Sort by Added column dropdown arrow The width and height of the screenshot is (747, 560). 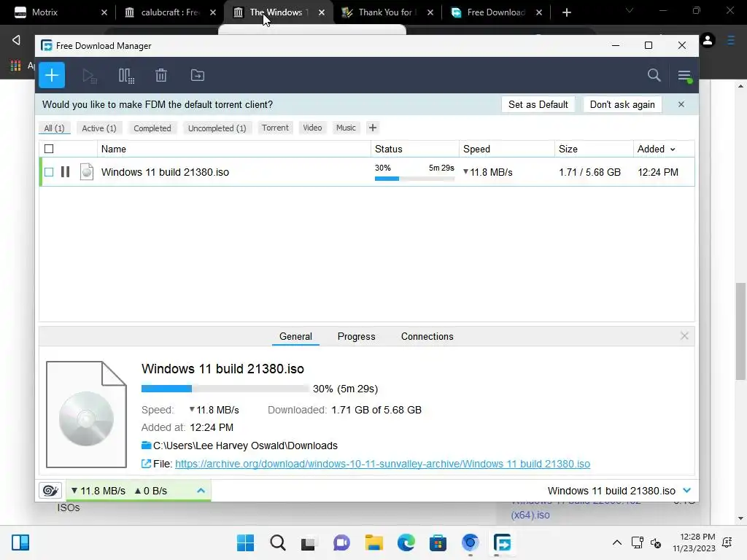point(673,149)
